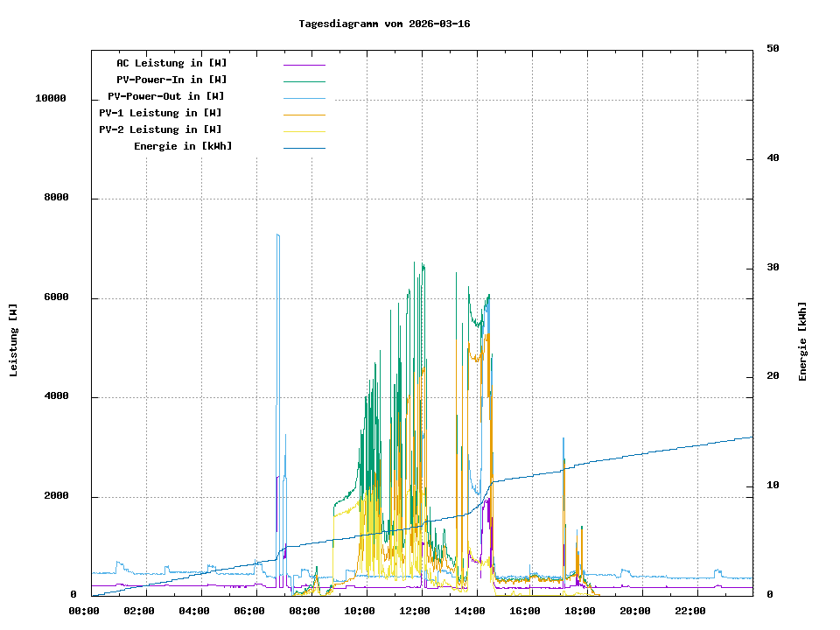This screenshot has height=630, width=840.
Task: Click the 12:00 time axis tick label
Action: (x=415, y=611)
